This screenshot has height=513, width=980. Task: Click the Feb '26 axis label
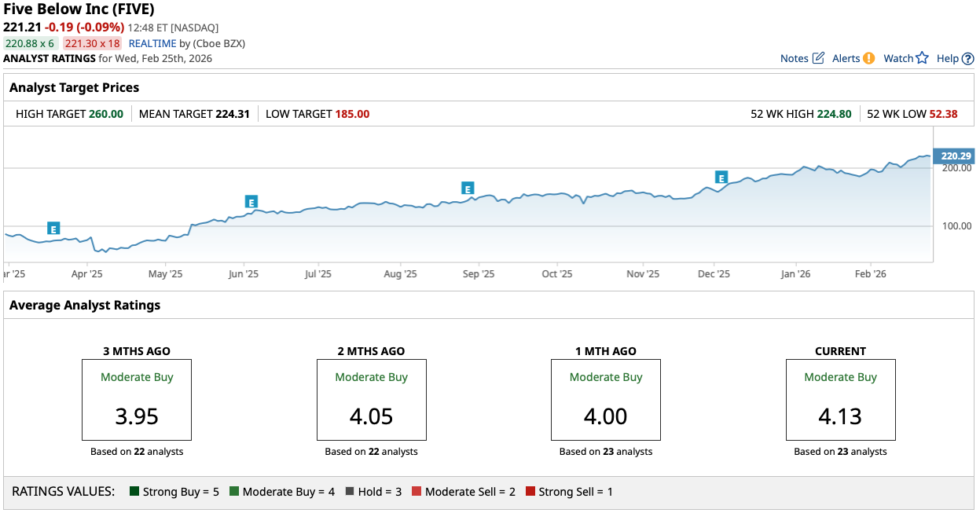click(870, 274)
